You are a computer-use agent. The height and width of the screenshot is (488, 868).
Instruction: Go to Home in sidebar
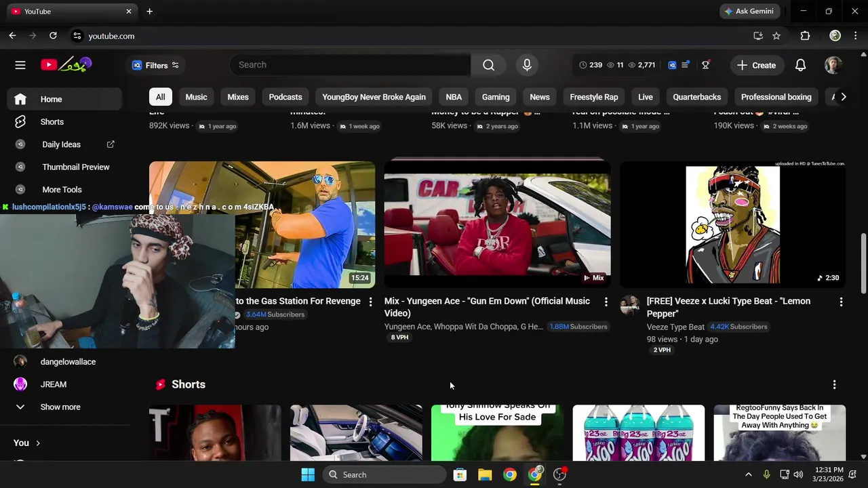65,99
